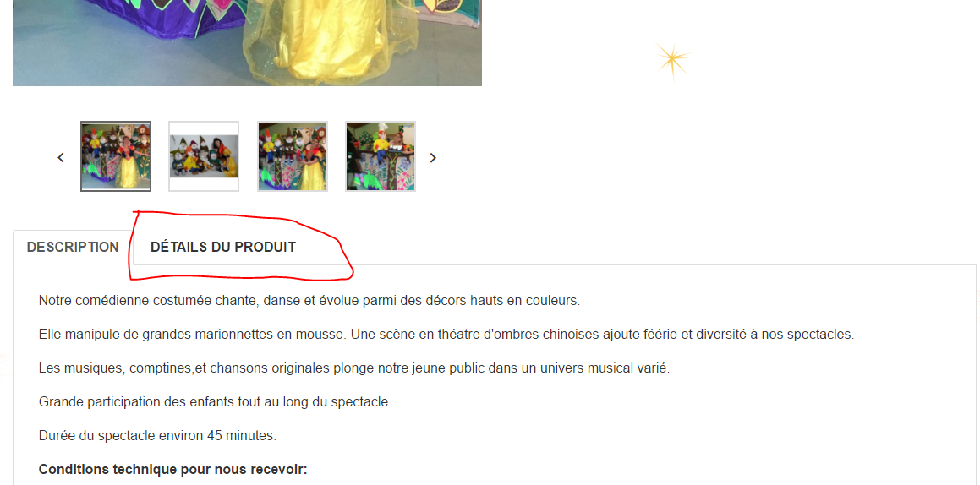Screen dimensions: 980x485
Task: Open the Description tab
Action: pyautogui.click(x=73, y=248)
